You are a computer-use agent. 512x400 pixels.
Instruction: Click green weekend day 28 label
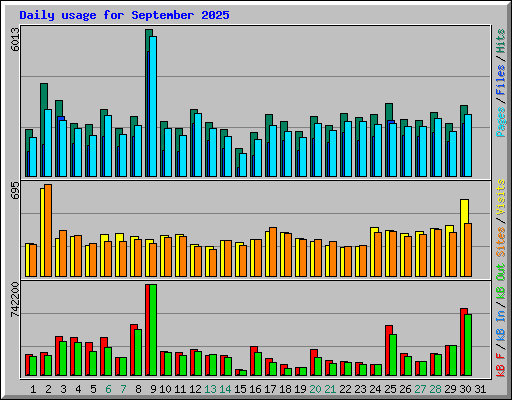point(435,389)
